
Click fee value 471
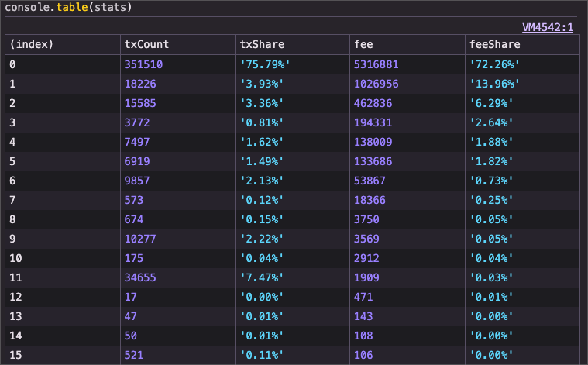(363, 297)
